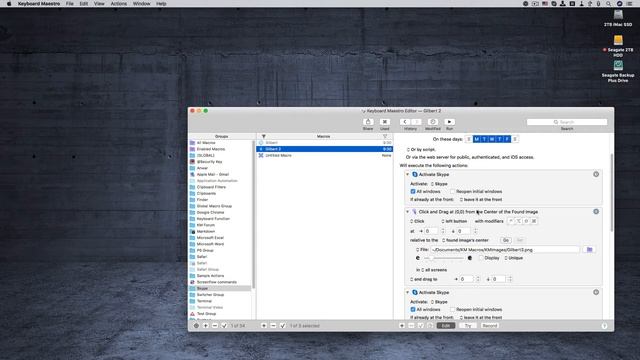Run the macro with Run button
The height and width of the screenshot is (360, 640).
coord(449,122)
